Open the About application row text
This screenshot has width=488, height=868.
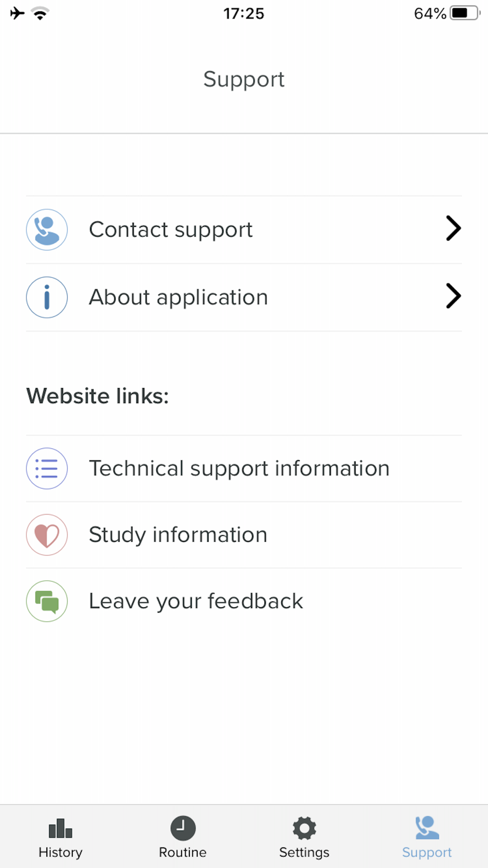[x=179, y=297]
